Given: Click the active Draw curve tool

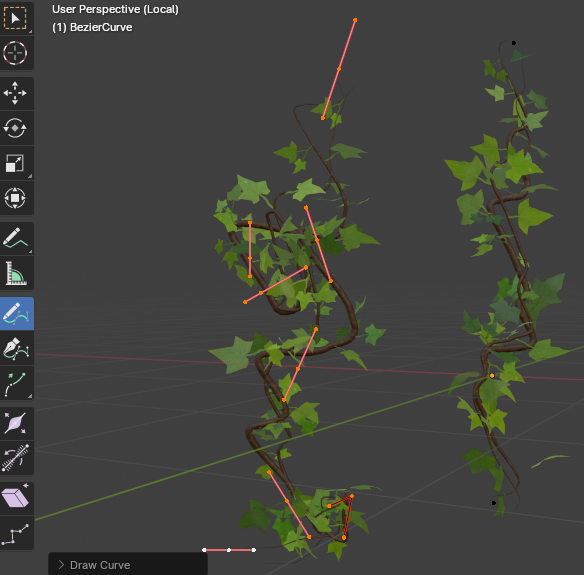Looking at the screenshot, I should (x=15, y=314).
